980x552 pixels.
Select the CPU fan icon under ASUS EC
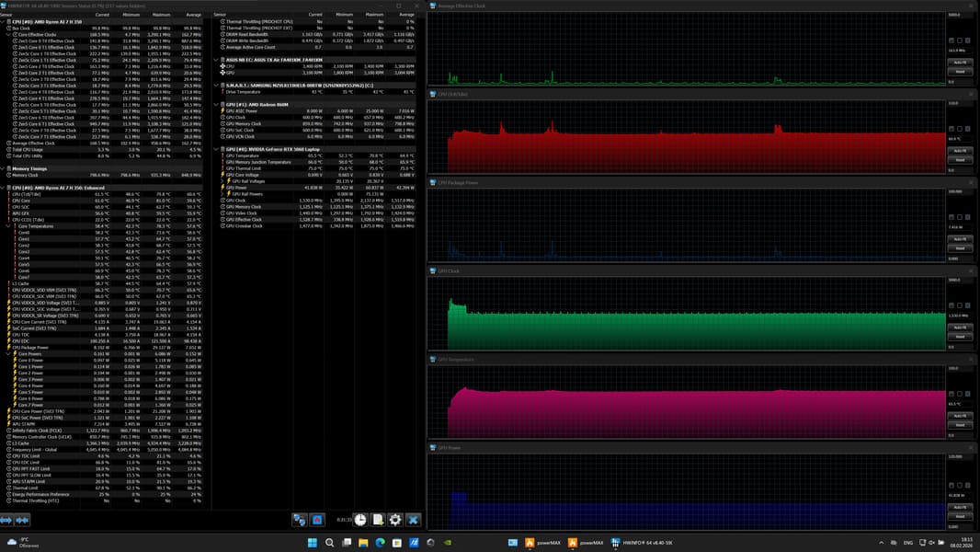(222, 66)
